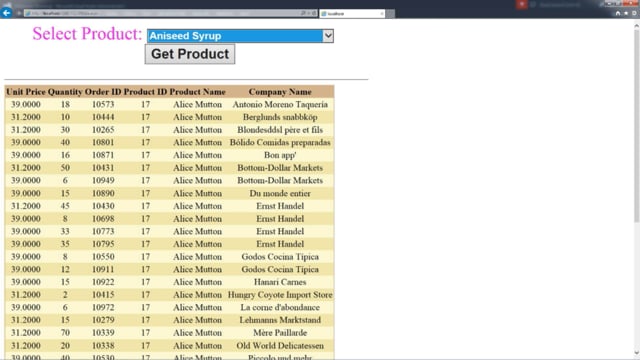This screenshot has width=640, height=360.
Task: Click the Product Name column header
Action: 197,92
